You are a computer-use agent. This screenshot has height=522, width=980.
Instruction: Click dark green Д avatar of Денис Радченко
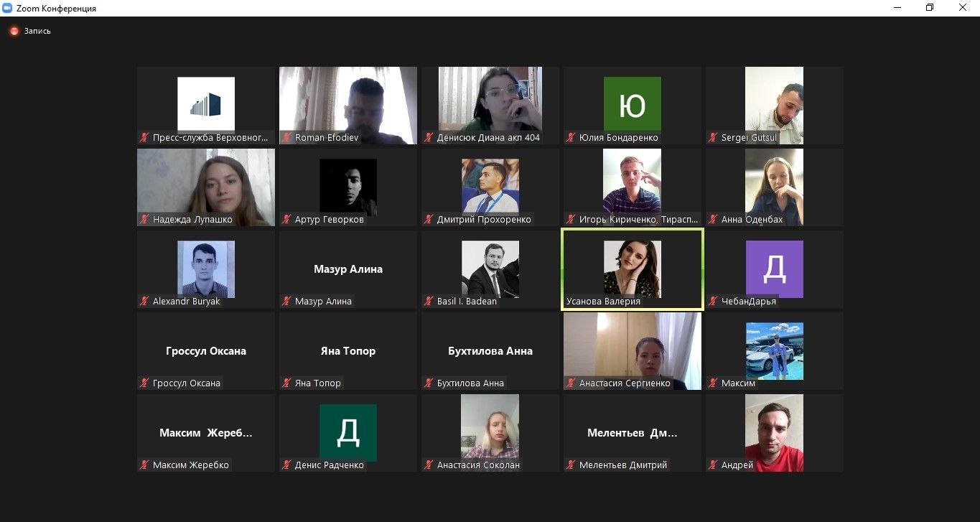[348, 432]
